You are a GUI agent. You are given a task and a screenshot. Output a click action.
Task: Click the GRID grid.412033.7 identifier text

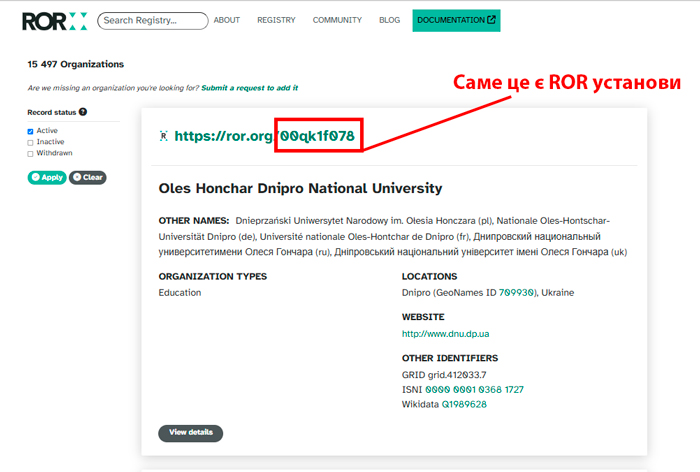point(444,375)
